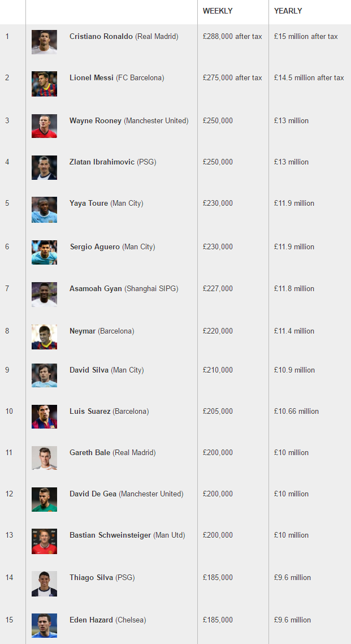Click Zlatan Ibrahimovic's thumbnail image

coord(44,167)
